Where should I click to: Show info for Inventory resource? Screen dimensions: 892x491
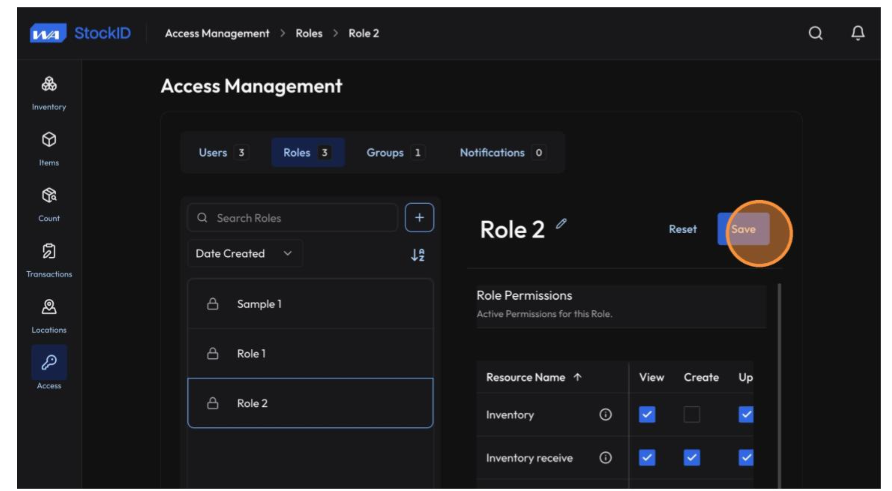point(605,415)
